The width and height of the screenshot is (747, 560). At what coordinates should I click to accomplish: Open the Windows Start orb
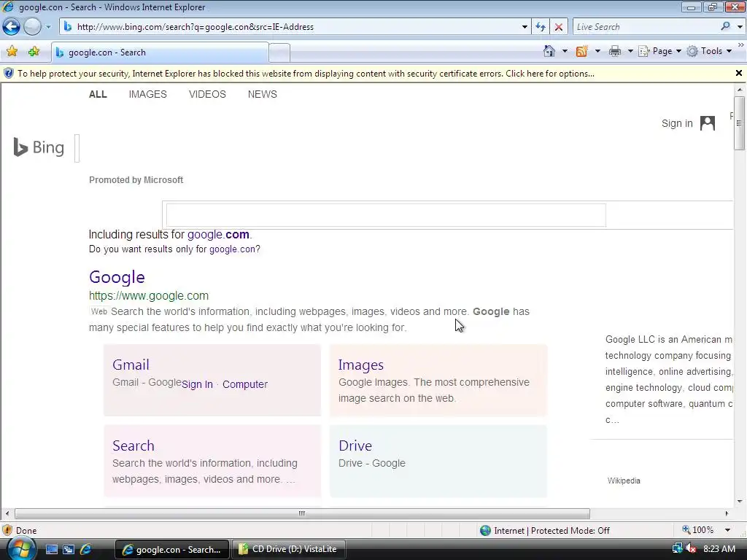tap(20, 548)
